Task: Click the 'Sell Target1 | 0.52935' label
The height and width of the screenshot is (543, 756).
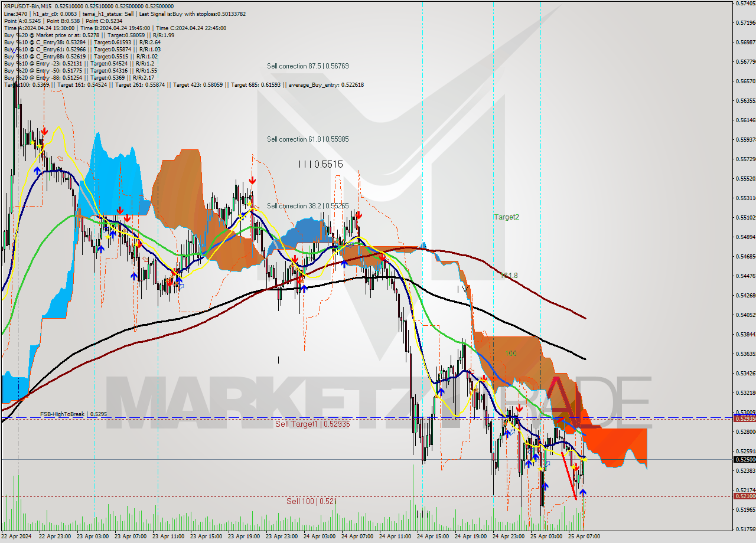Action: coord(313,424)
